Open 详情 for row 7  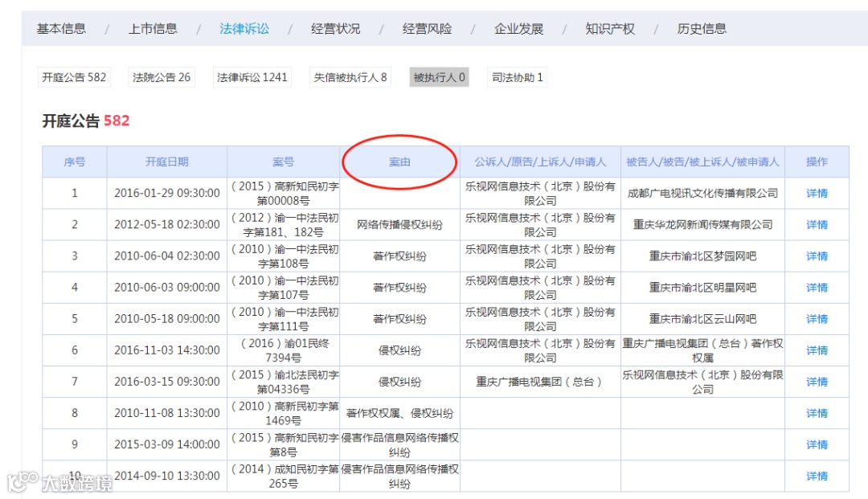[817, 382]
